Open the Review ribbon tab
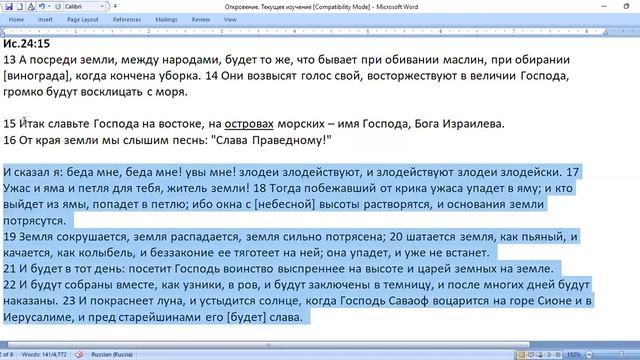This screenshot has width=640, height=360. [201, 20]
